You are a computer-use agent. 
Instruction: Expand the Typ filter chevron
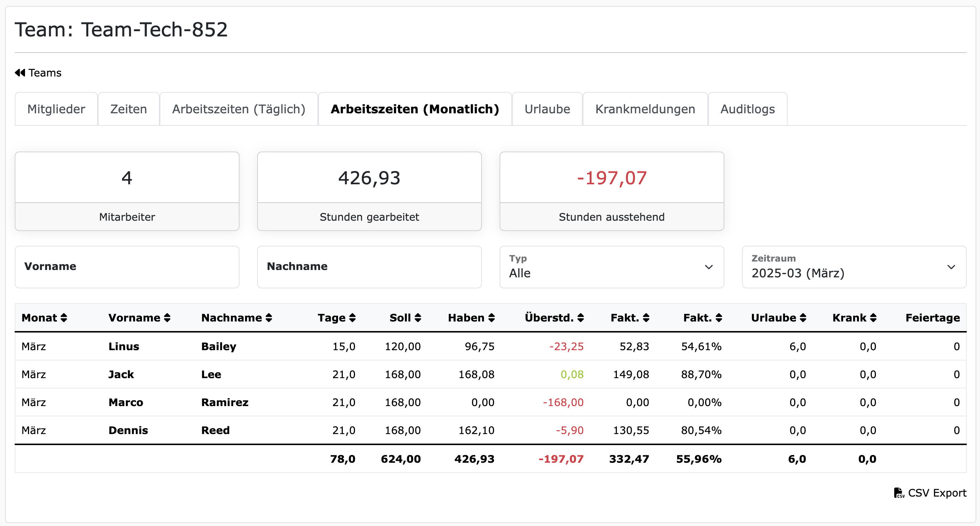[x=709, y=267]
